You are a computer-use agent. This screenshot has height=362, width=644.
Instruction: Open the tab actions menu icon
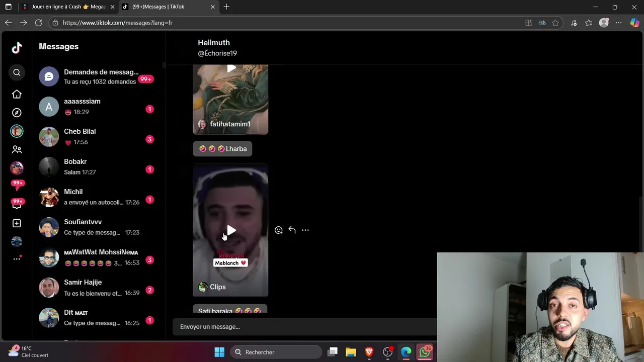[8, 7]
